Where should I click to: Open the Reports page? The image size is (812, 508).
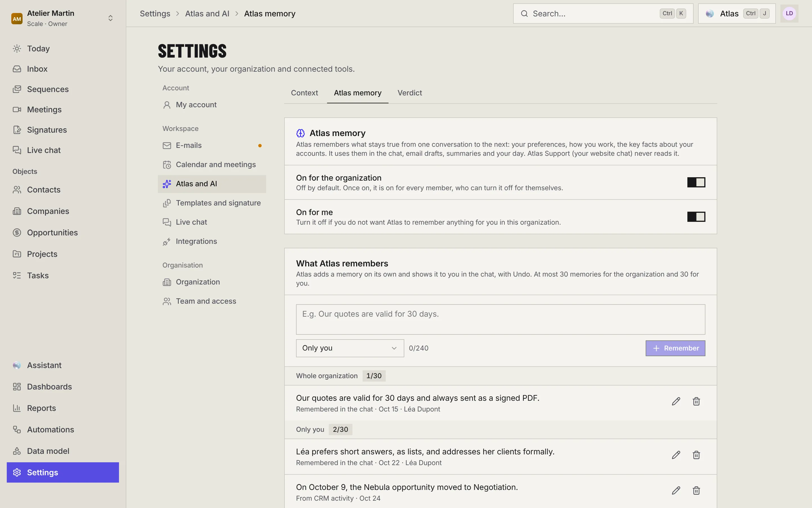point(63,408)
